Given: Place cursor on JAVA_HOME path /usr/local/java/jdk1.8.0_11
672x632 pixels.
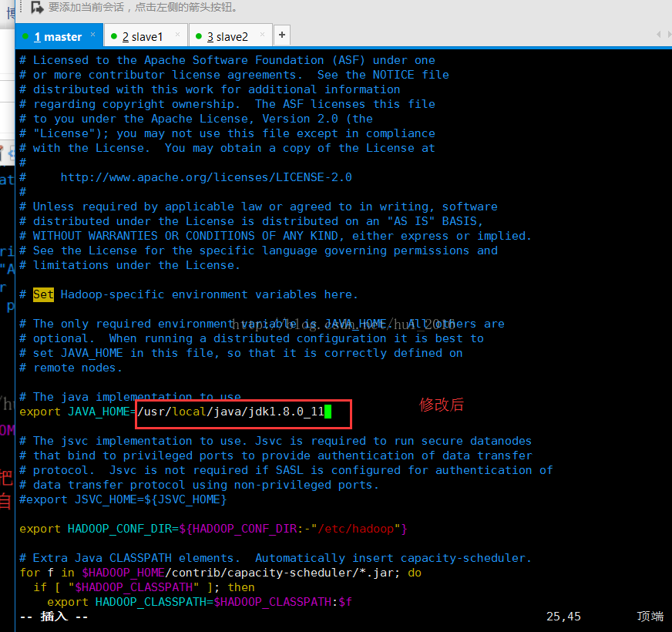Looking at the screenshot, I should click(x=230, y=412).
